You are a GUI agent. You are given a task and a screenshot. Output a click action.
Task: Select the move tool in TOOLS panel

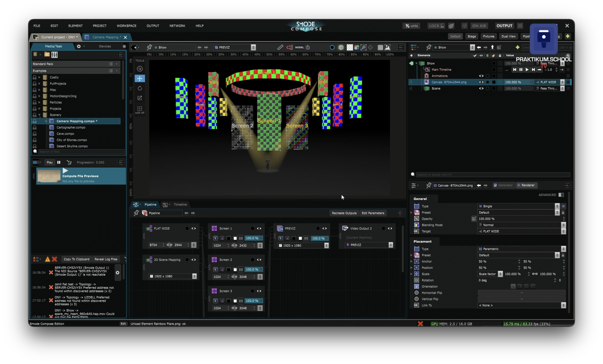(140, 79)
